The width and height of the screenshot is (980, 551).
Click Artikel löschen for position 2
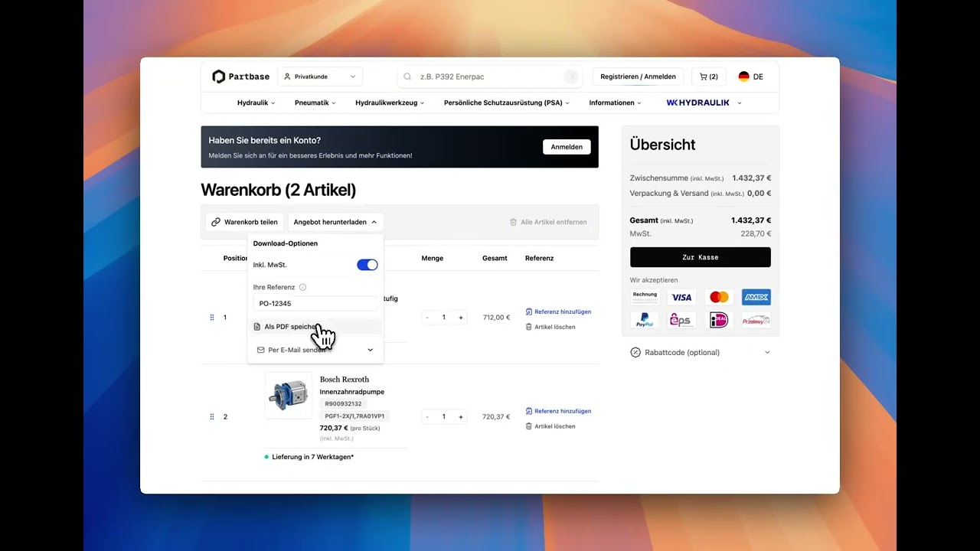tap(550, 426)
